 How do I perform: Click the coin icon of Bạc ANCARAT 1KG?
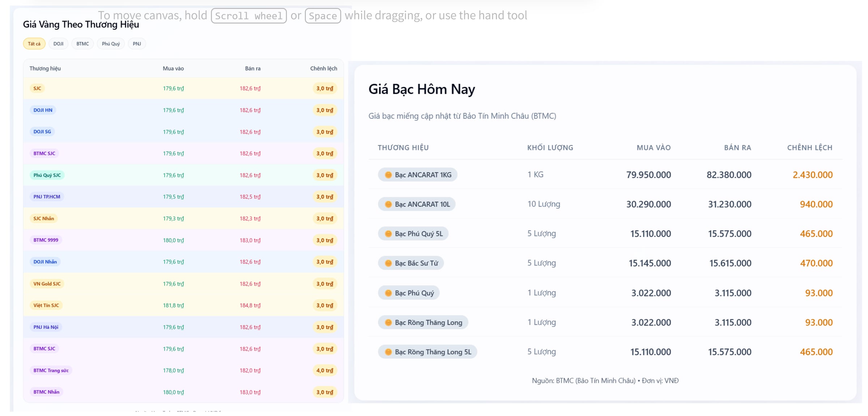tap(388, 175)
